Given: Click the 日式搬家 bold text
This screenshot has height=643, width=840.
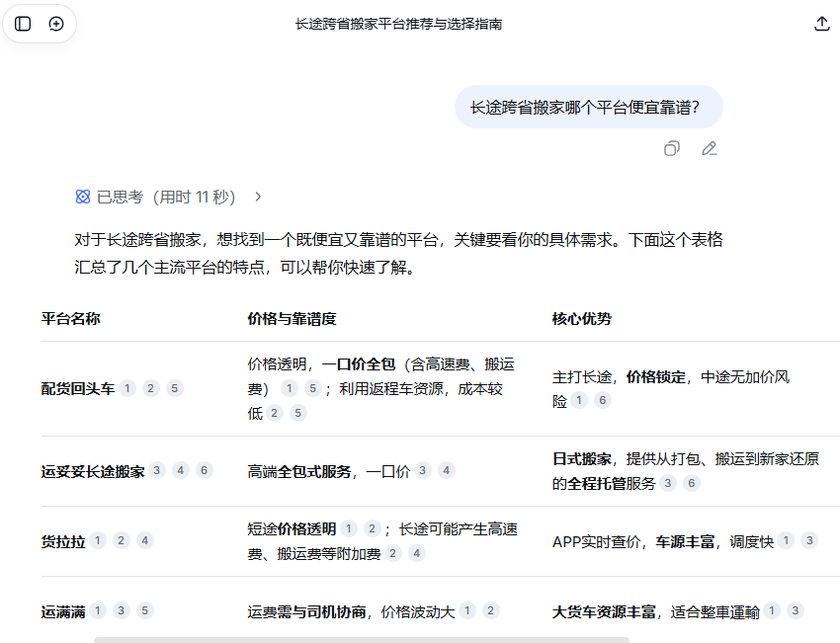Looking at the screenshot, I should pos(582,459).
